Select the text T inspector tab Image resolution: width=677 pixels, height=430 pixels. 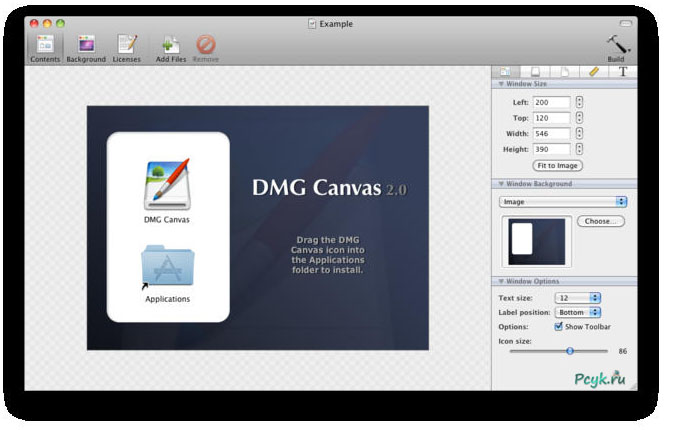click(x=623, y=72)
